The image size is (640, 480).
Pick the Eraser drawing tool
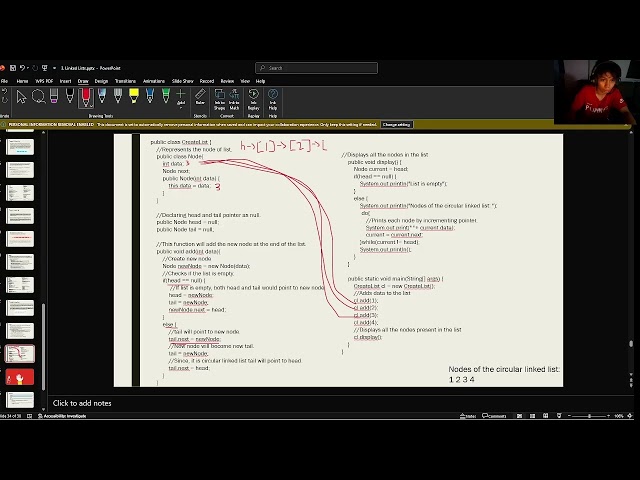click(54, 96)
